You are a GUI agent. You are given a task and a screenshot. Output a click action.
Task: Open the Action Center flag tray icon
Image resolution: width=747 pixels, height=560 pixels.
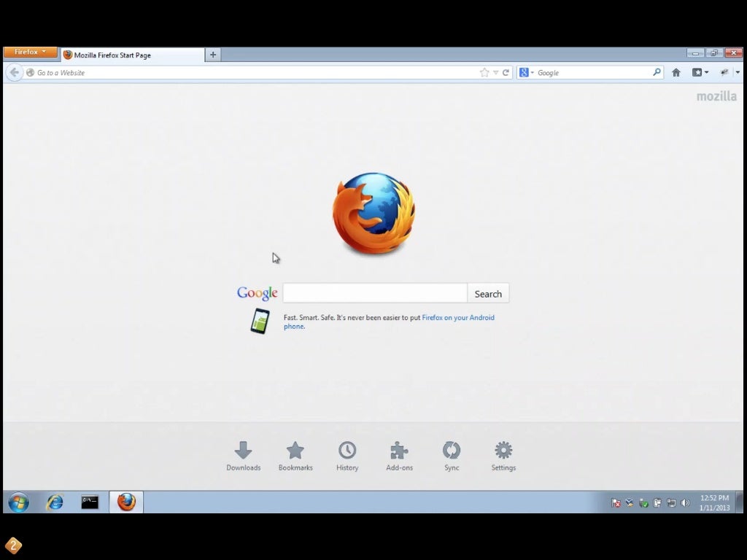point(616,503)
